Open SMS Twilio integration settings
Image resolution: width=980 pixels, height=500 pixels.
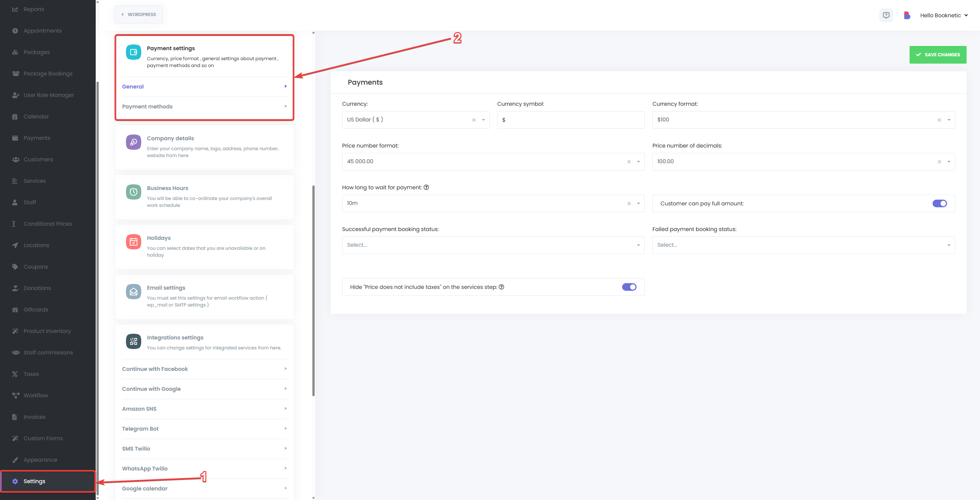click(x=204, y=449)
